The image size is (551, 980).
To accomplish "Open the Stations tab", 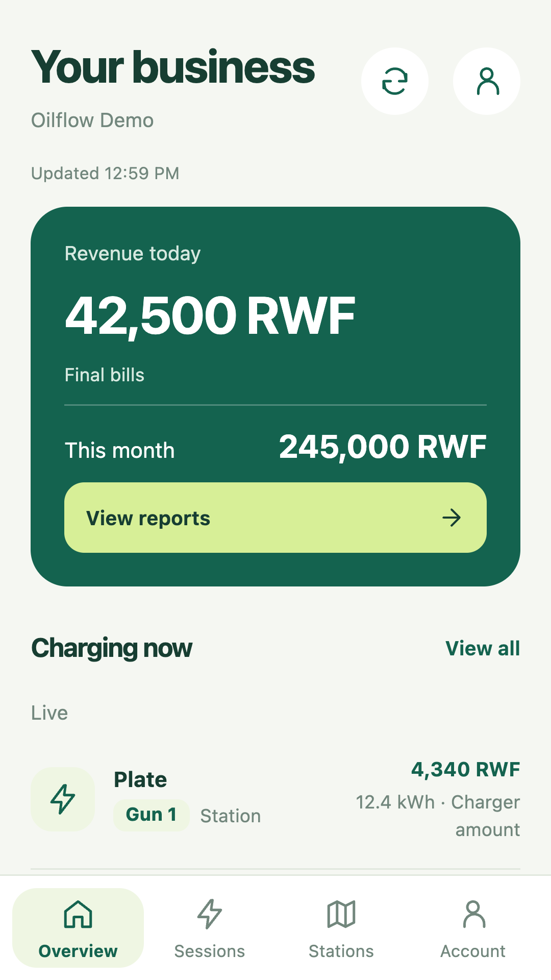I will [341, 928].
